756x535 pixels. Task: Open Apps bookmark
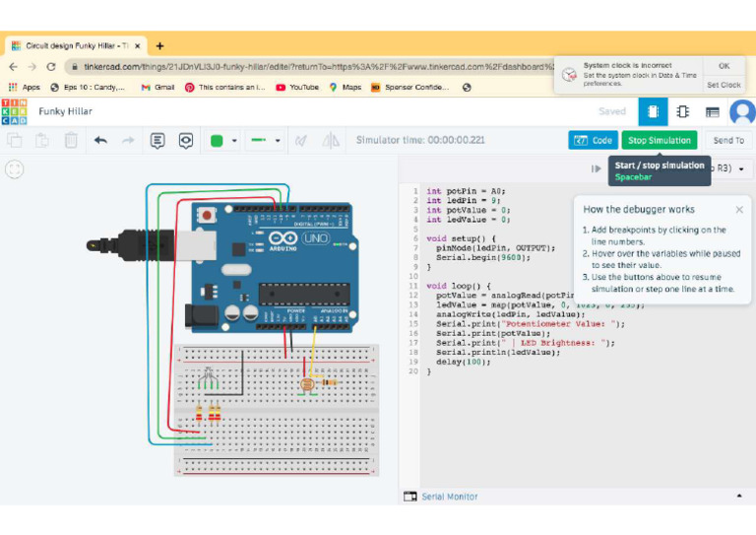click(25, 88)
